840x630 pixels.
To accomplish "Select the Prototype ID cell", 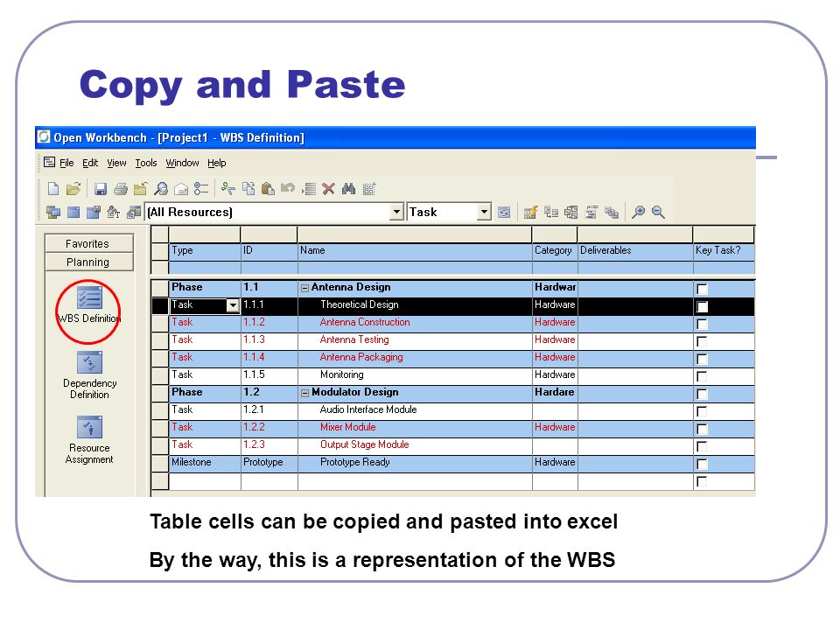I will click(269, 462).
